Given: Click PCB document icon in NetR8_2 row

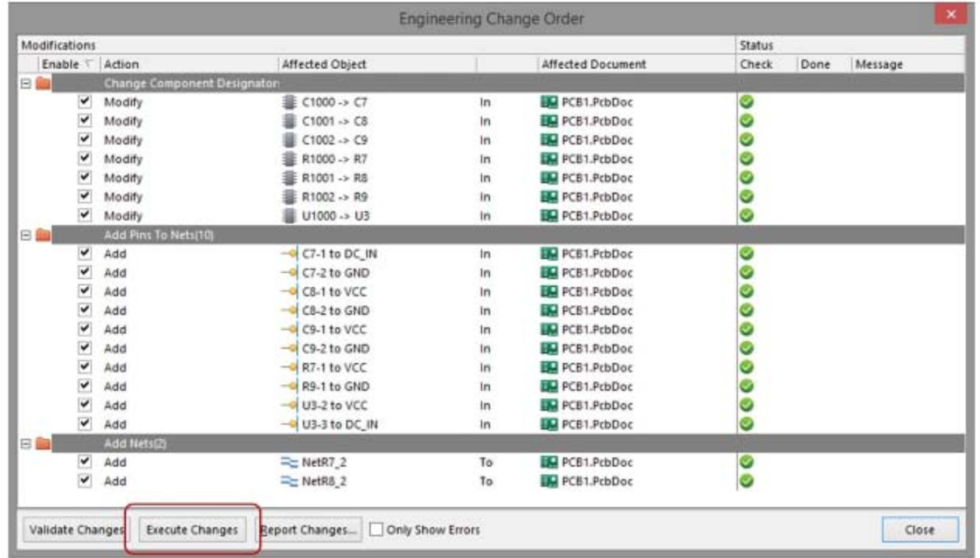Looking at the screenshot, I should (x=550, y=481).
